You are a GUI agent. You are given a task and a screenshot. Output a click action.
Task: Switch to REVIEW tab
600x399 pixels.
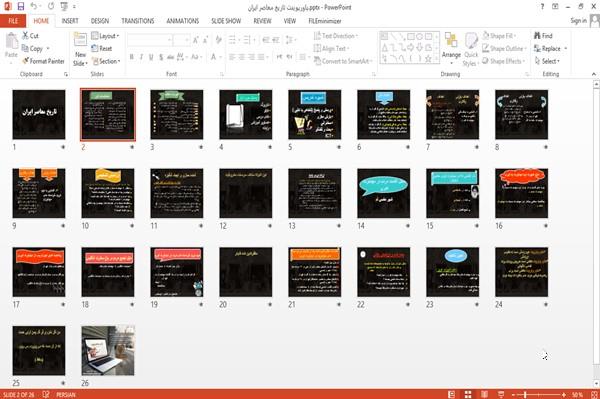pos(262,21)
